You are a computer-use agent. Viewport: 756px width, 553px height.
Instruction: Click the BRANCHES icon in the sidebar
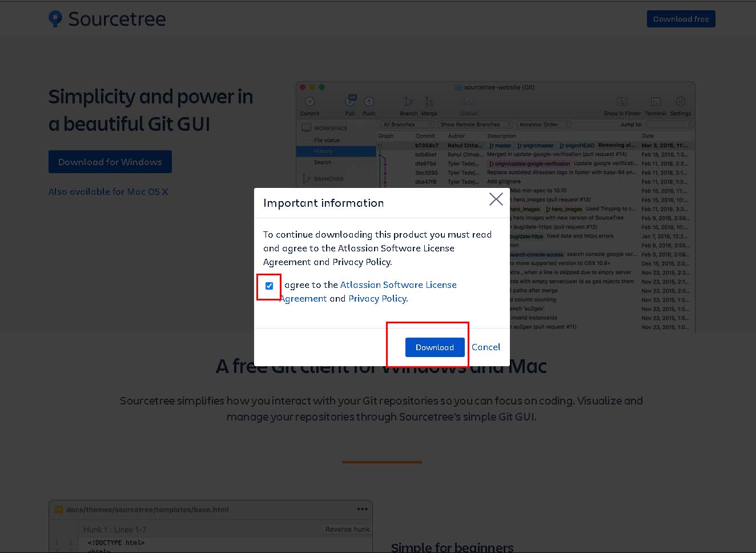click(x=307, y=178)
